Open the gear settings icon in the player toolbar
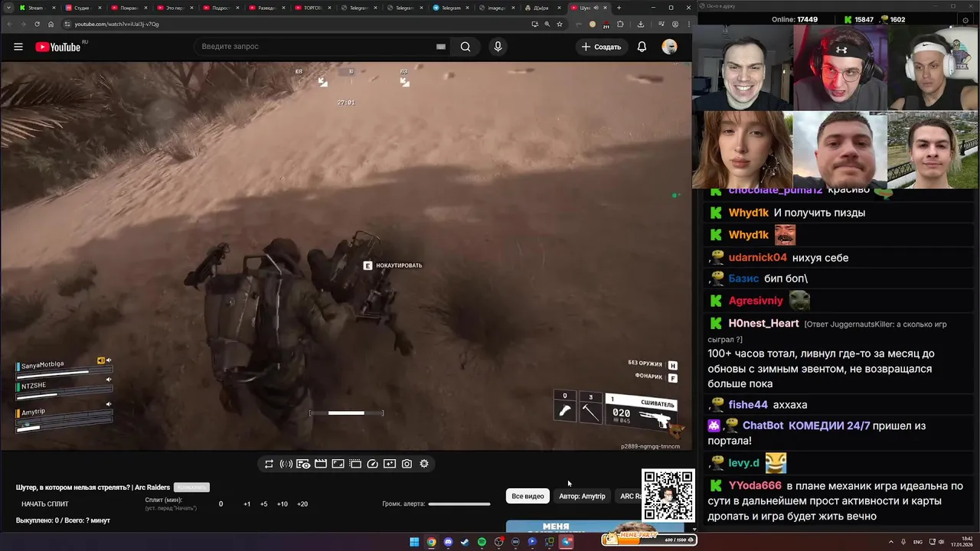Viewport: 980px width, 551px height. pos(424,464)
